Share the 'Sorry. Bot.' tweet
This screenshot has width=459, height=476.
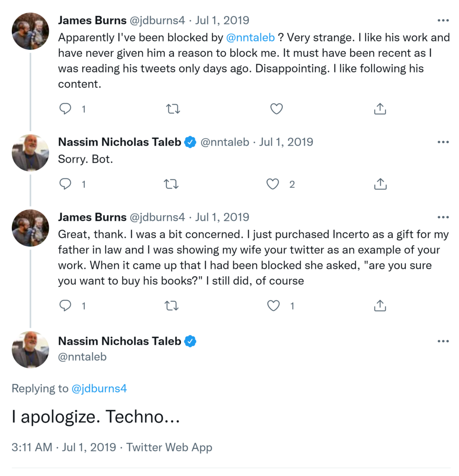380,184
